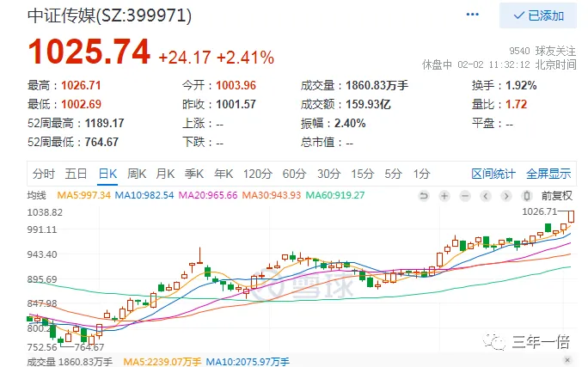Screen dimensions: 588x367
Task: Click the MA20:965.66 moving average label
Action: 208,195
